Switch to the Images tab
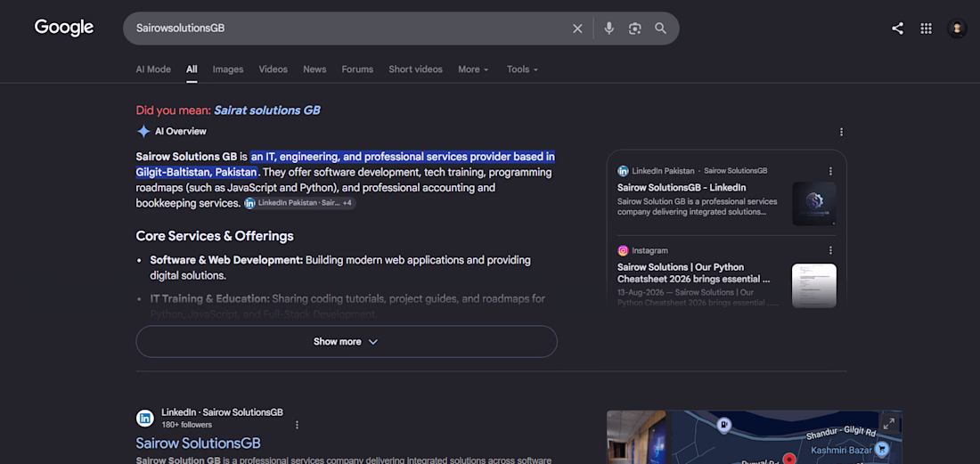Viewport: 980px width, 464px height. (x=228, y=69)
